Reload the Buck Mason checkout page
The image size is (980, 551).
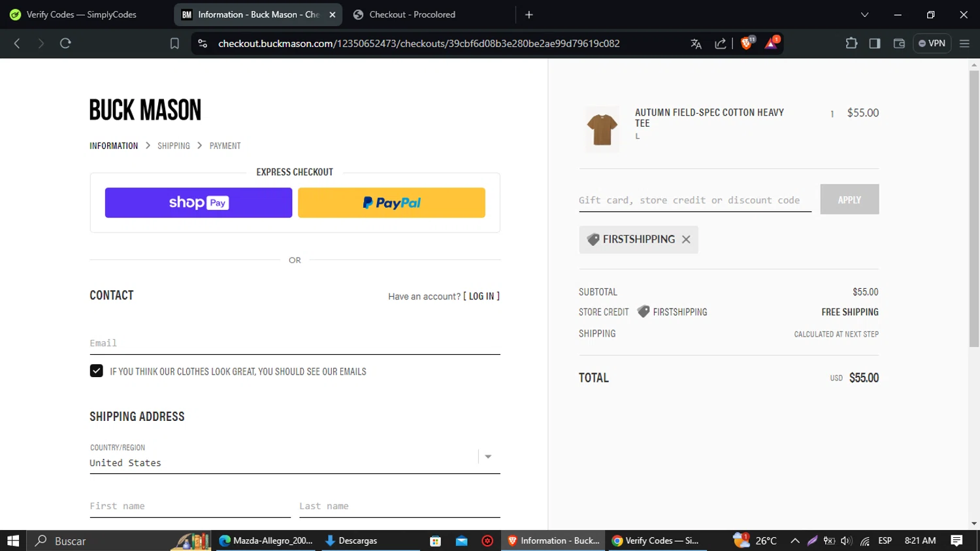(x=65, y=43)
